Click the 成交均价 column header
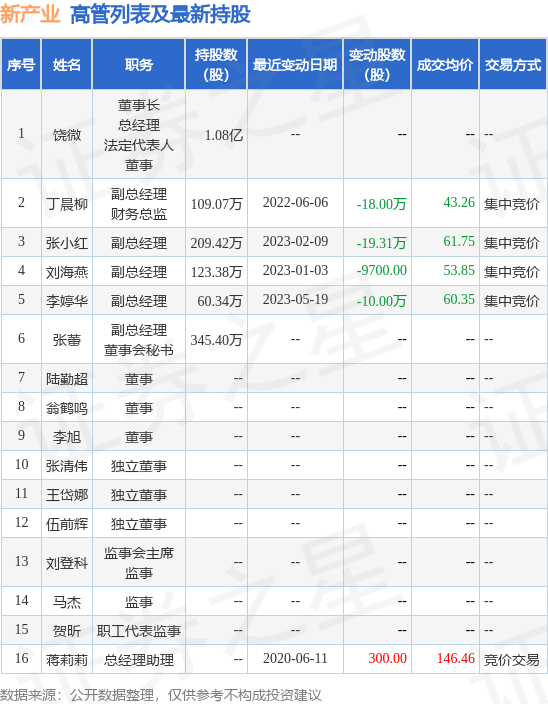Viewport: 548px width, 704px height. point(445,65)
